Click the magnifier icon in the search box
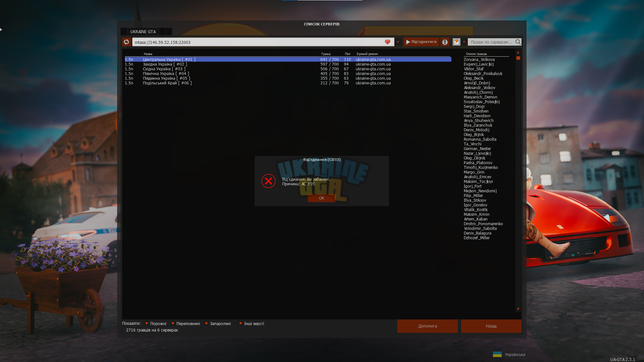 pos(518,42)
